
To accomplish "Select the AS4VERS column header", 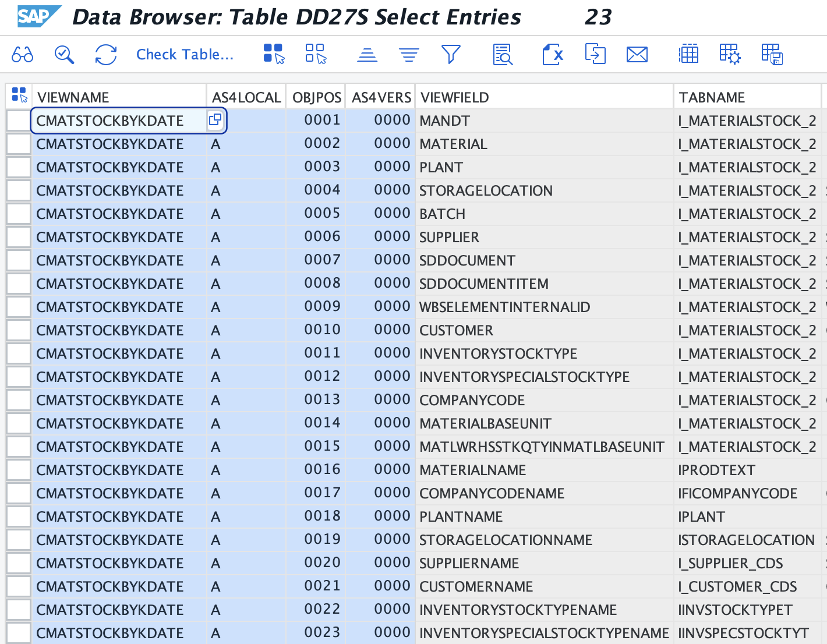I will click(381, 97).
